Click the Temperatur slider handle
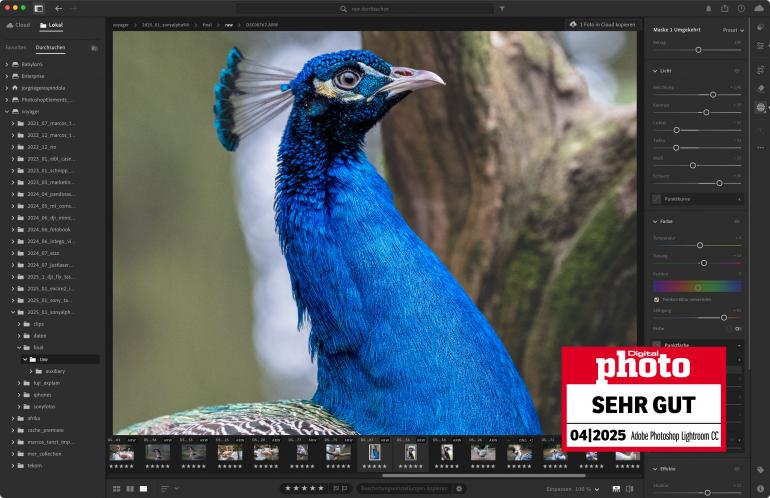Viewport: 770px width, 498px height. 700,245
